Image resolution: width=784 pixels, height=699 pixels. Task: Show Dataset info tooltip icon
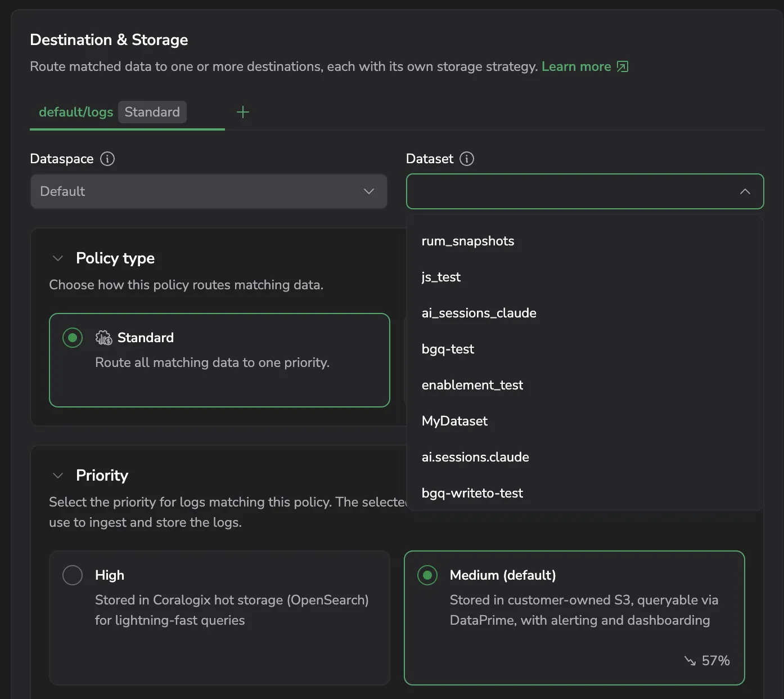coord(467,159)
